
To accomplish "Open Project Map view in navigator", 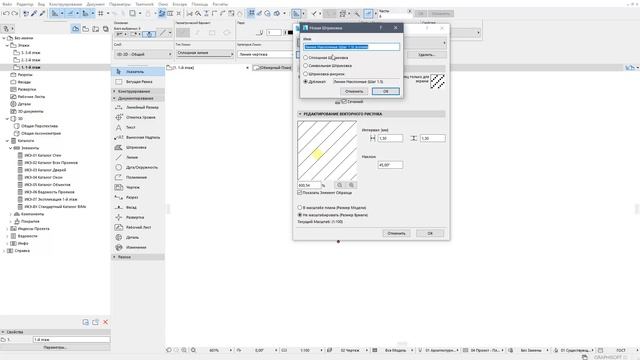I will tap(76, 29).
